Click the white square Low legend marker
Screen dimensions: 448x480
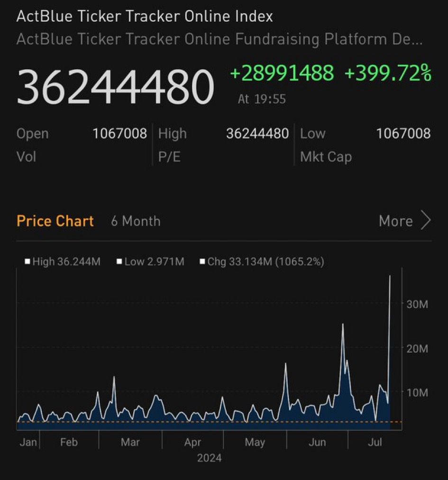tap(119, 261)
